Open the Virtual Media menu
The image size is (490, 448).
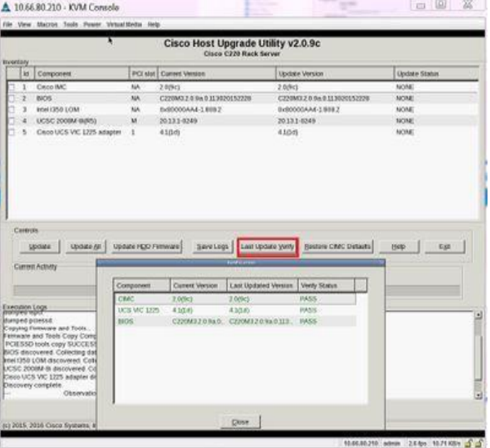coord(125,24)
